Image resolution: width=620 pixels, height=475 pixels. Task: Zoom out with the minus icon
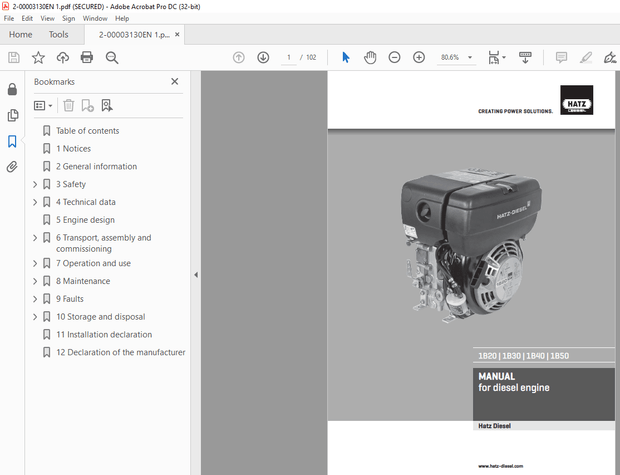[394, 58]
